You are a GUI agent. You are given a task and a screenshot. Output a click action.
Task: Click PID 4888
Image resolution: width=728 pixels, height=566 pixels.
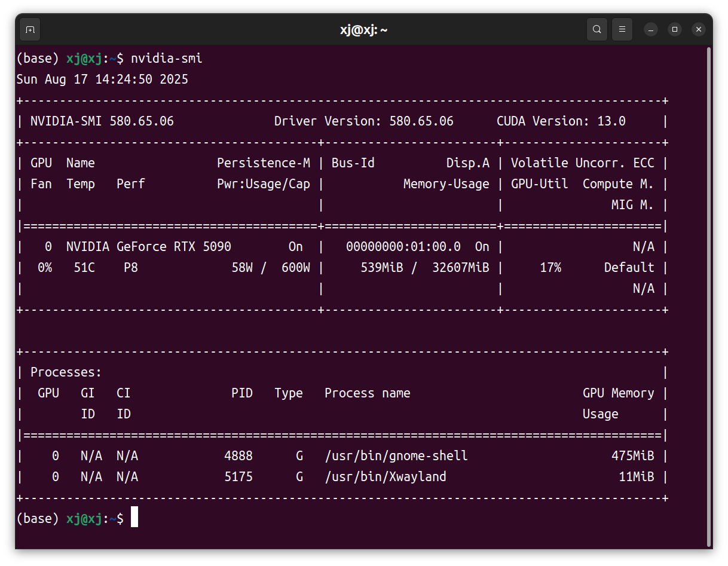click(238, 456)
